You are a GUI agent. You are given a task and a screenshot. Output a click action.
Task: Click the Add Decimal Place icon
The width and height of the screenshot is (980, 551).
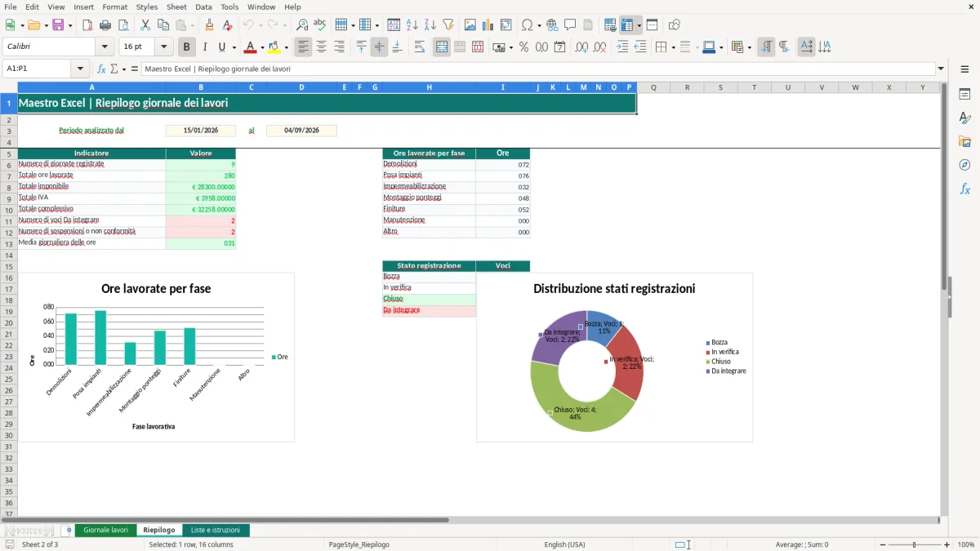(x=582, y=47)
